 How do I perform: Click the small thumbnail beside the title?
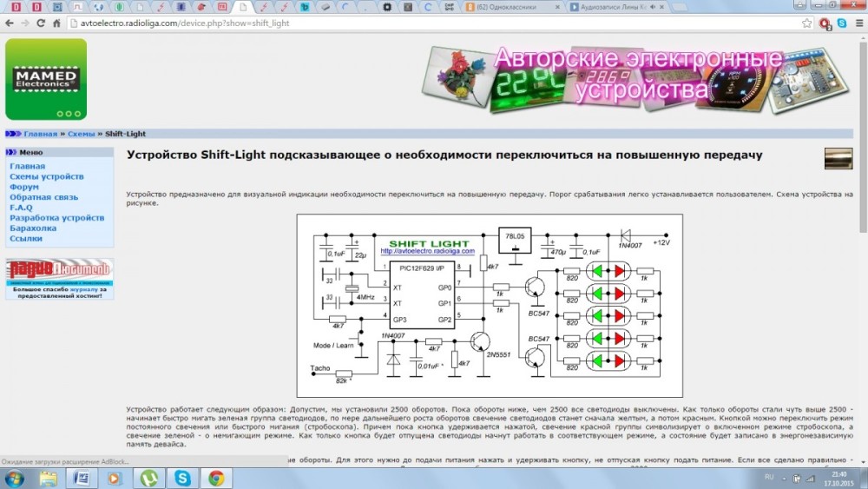pyautogui.click(x=838, y=158)
